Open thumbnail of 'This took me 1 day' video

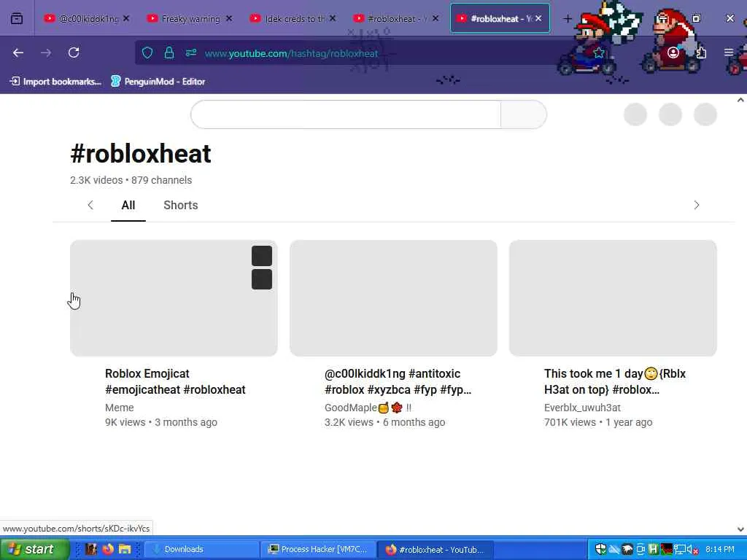click(613, 298)
